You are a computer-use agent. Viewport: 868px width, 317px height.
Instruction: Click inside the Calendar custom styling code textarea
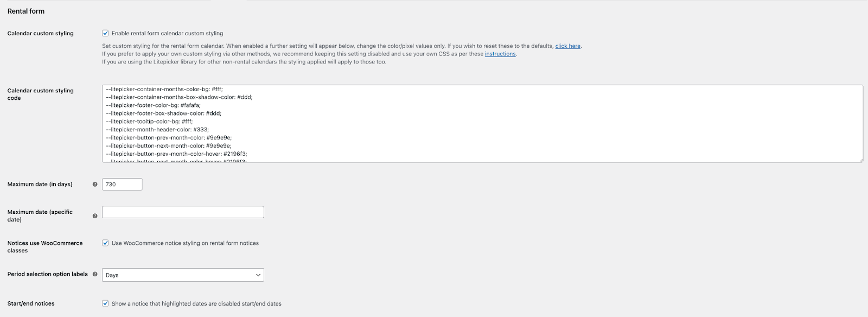pos(482,124)
